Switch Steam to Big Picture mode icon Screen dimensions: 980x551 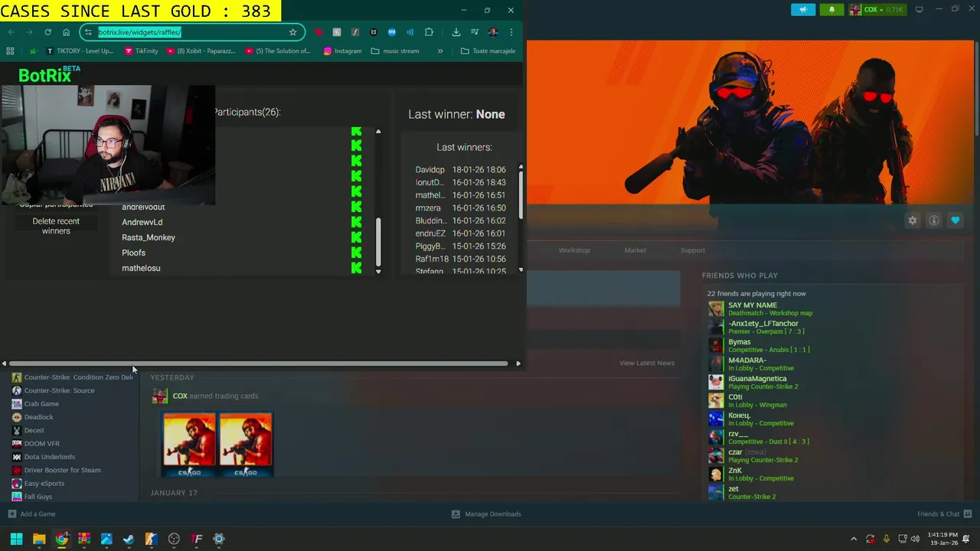coord(920,9)
